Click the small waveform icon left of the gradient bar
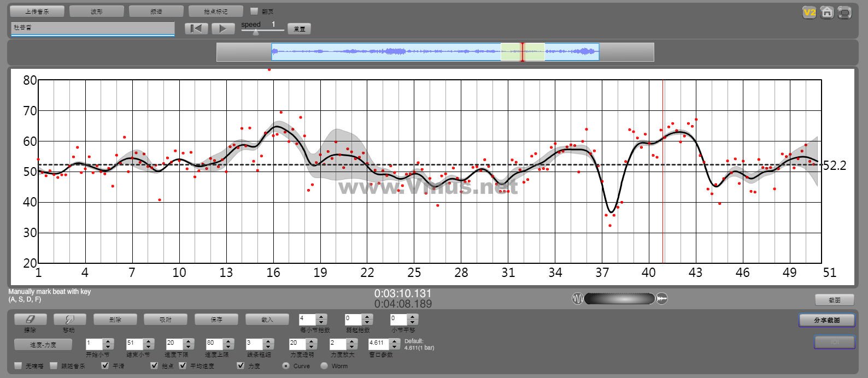The width and height of the screenshot is (868, 378). tap(577, 299)
